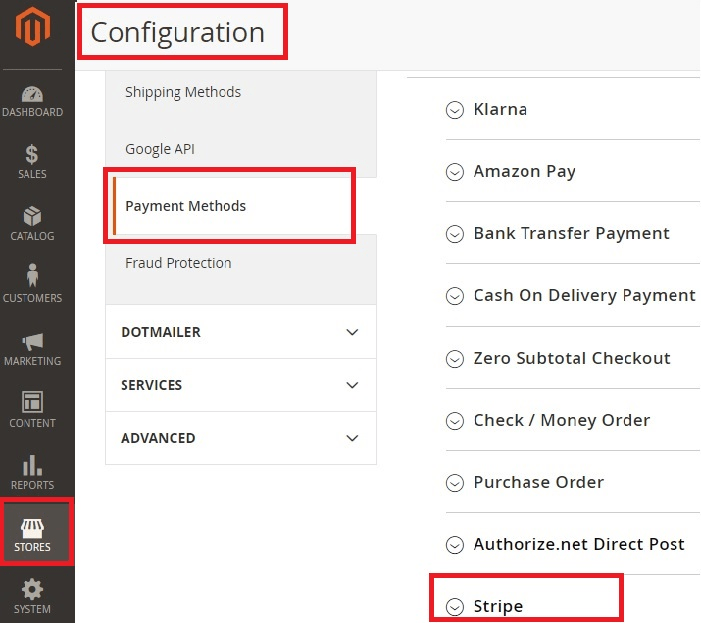This screenshot has height=623, width=701.
Task: Select the Shipping Methods tab
Action: 183,92
